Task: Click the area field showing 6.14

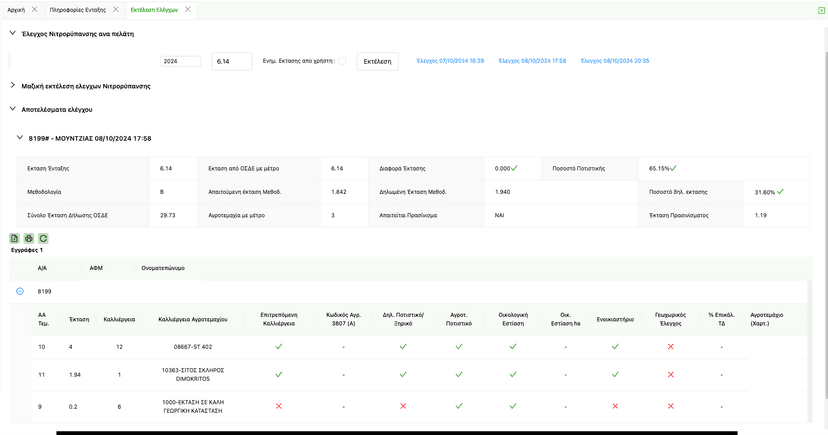Action: coord(232,61)
